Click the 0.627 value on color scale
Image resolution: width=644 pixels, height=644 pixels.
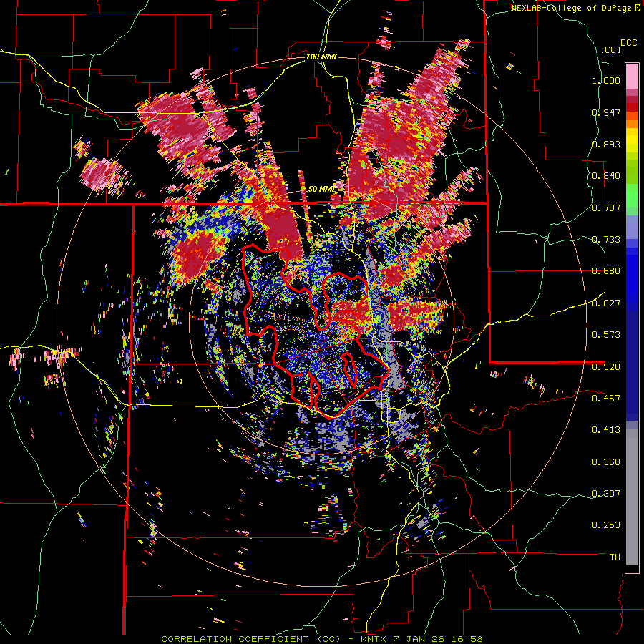606,303
